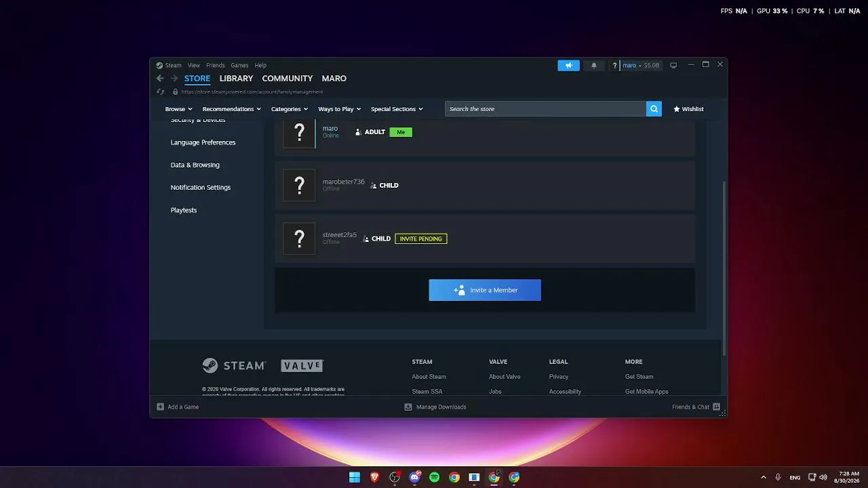Go back with the left arrow
Image resolution: width=868 pixels, height=488 pixels.
point(160,79)
